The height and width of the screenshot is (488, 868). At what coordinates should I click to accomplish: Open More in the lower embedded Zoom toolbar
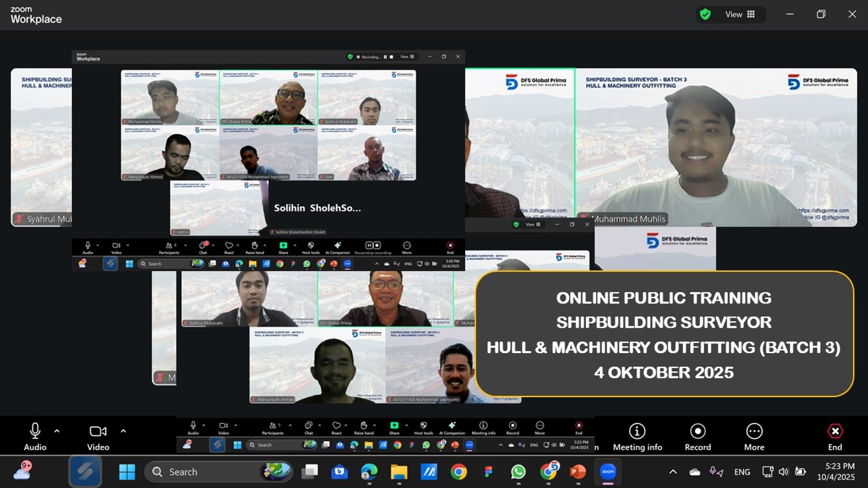tap(539, 428)
